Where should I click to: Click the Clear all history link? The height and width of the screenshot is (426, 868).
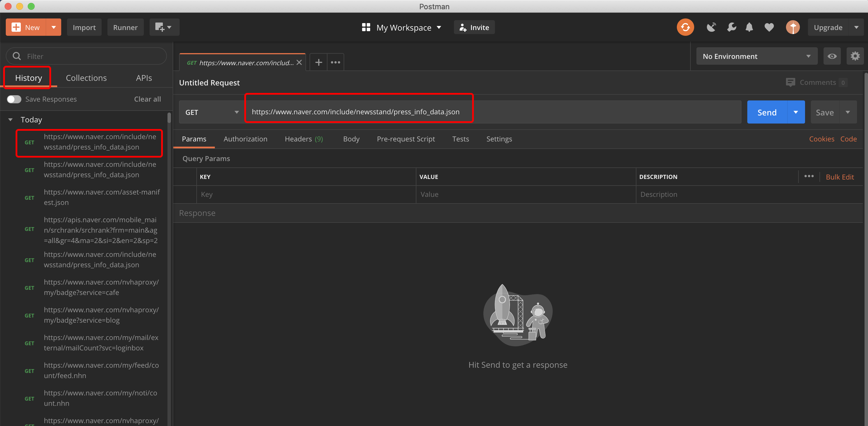pos(147,99)
